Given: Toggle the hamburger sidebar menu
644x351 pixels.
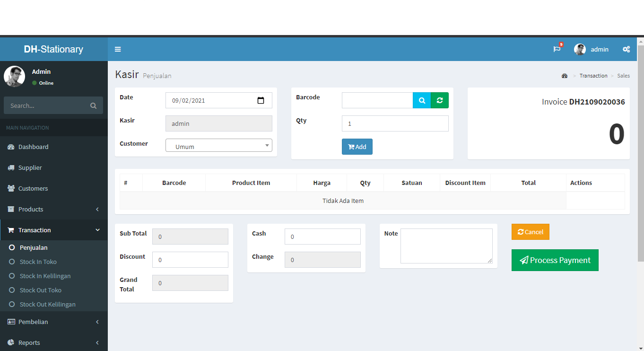Looking at the screenshot, I should coord(118,49).
